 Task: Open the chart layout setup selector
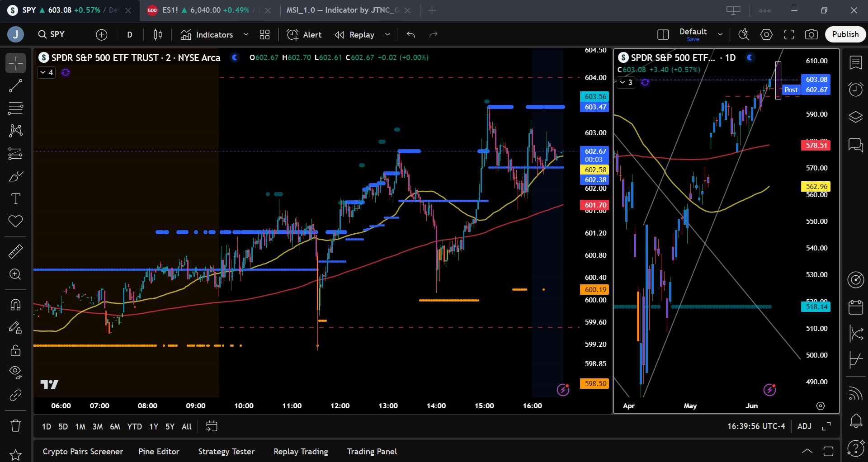[x=663, y=34]
